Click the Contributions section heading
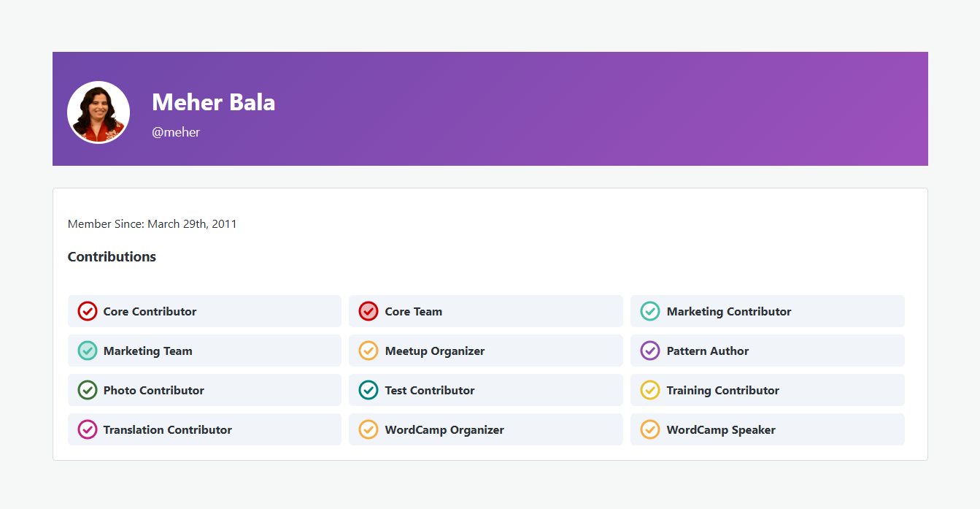The image size is (980, 509). click(112, 256)
